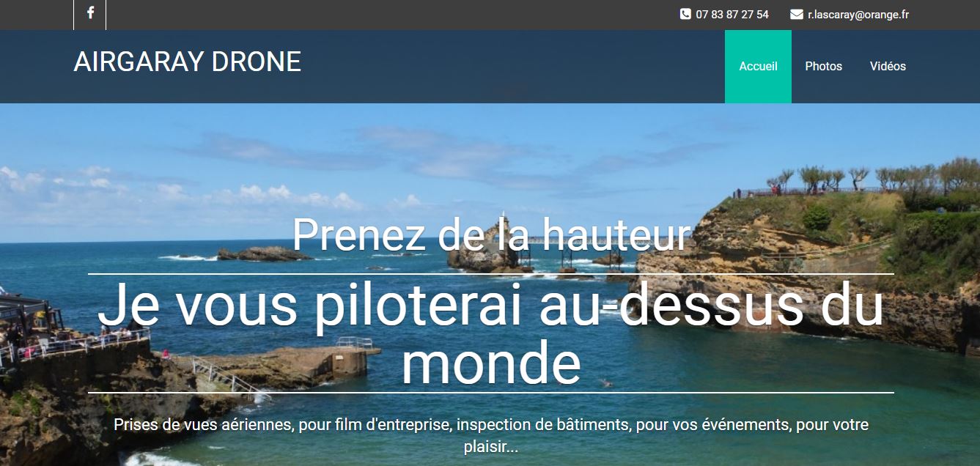980x466 pixels.
Task: Click the rocky islet in the sea photo
Action: pyautogui.click(x=265, y=254)
